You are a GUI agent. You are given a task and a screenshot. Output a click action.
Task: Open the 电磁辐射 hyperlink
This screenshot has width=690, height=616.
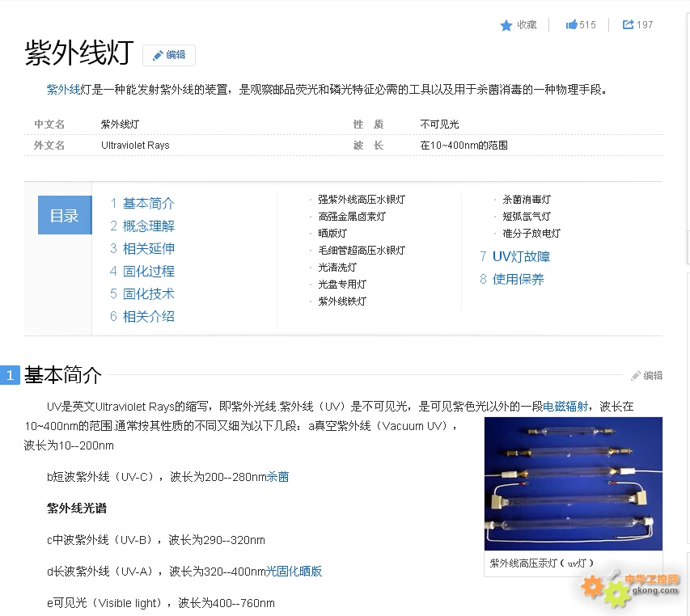click(565, 407)
